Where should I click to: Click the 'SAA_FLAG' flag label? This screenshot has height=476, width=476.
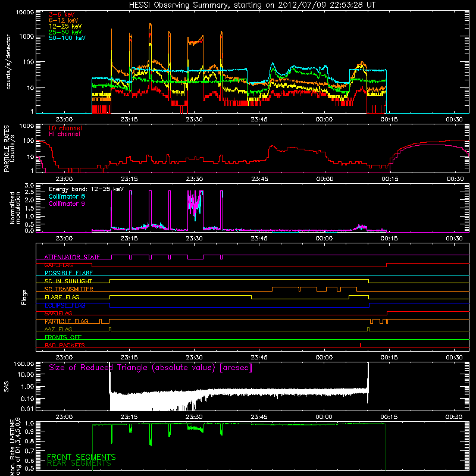(58, 314)
